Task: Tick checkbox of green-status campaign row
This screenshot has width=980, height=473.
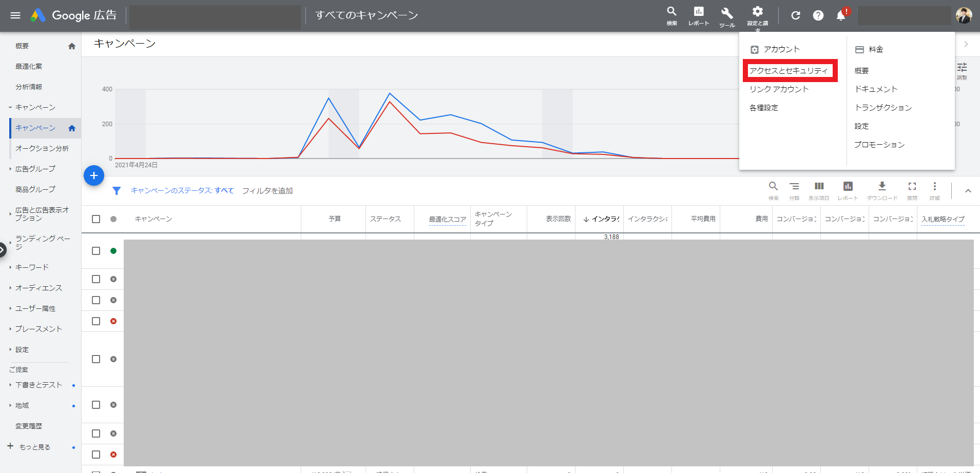Action: [x=96, y=251]
